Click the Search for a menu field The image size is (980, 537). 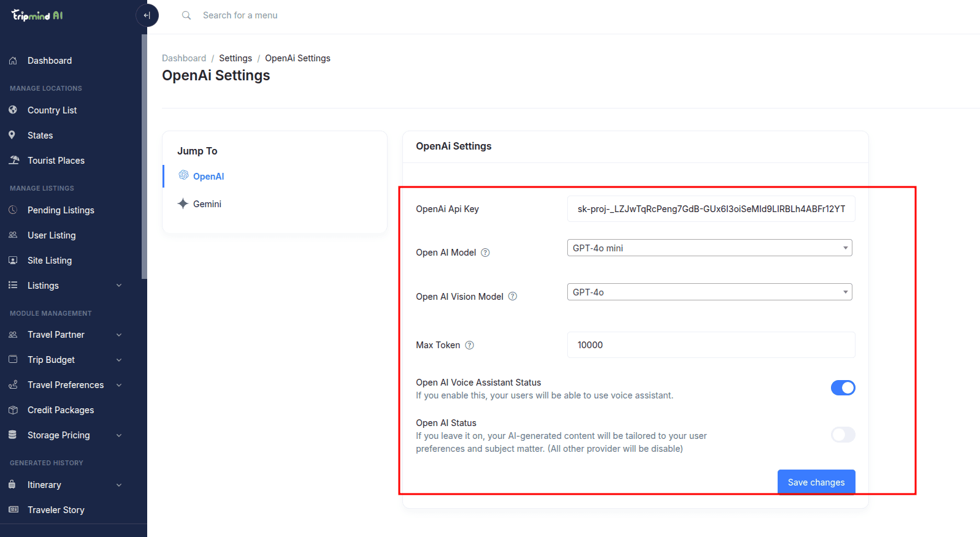[x=240, y=15]
